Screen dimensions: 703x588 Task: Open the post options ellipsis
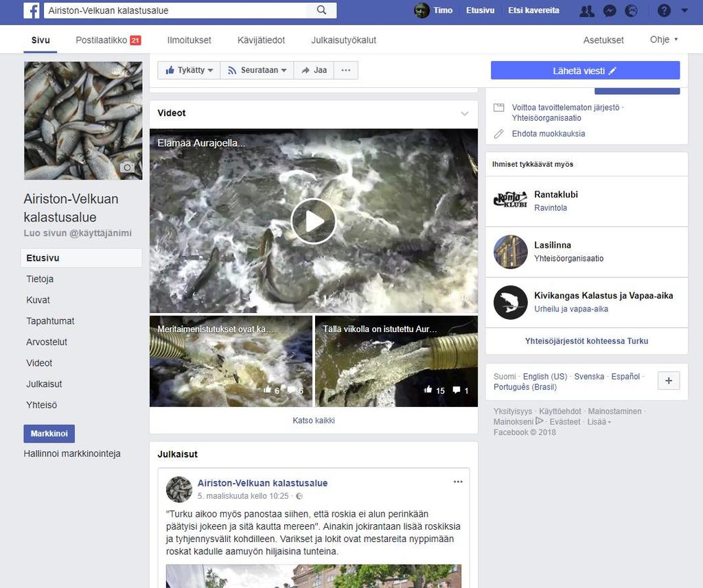coord(458,482)
